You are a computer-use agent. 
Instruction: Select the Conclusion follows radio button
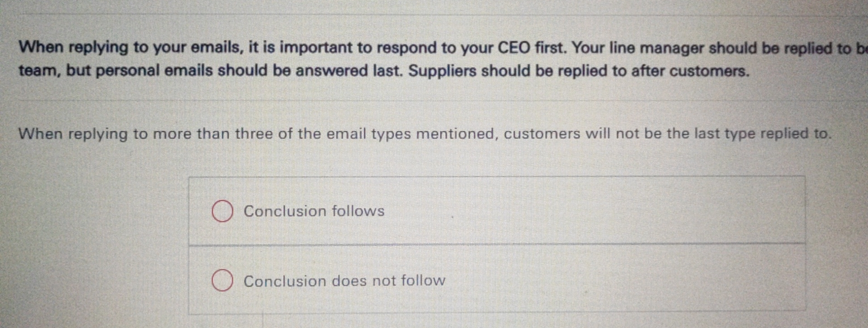(x=222, y=211)
